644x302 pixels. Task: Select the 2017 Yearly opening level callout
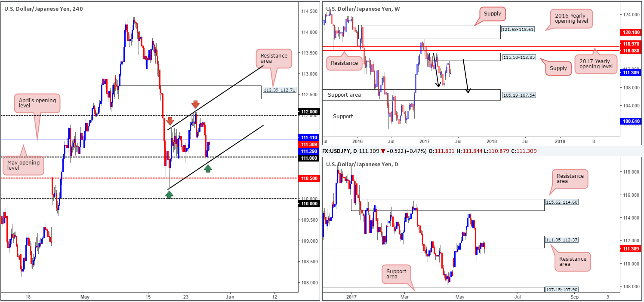pos(596,64)
